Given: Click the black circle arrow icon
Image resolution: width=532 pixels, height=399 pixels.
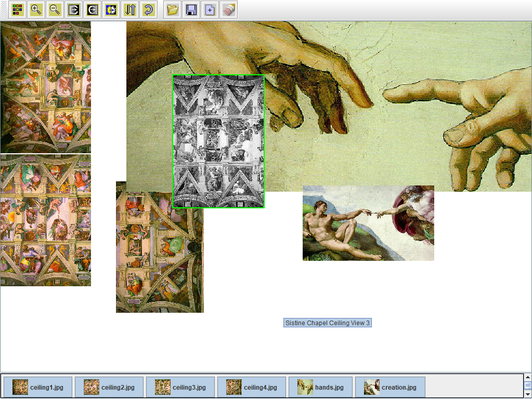Looking at the screenshot, I should tap(92, 10).
